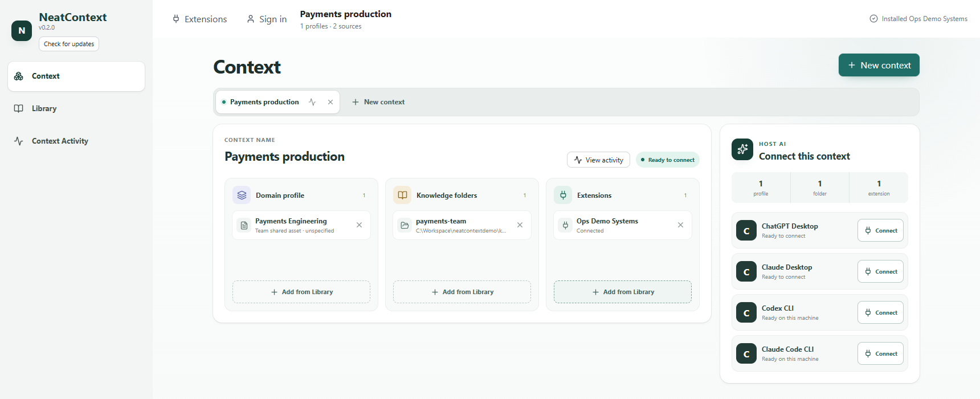Click Check for updates button
980x399 pixels.
[x=69, y=44]
